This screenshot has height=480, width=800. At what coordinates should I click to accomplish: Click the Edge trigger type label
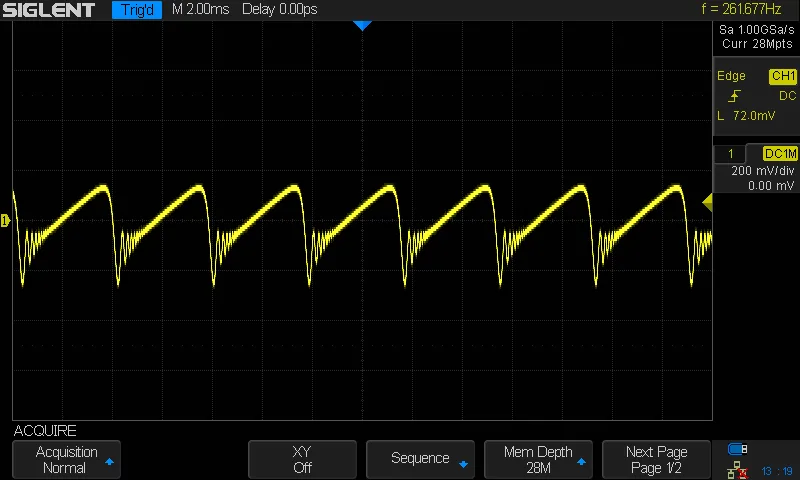(x=731, y=76)
